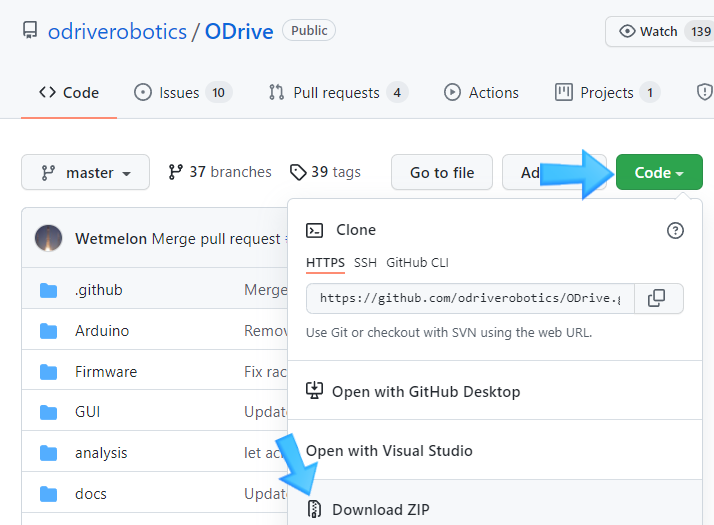The image size is (714, 525).
Task: Open the Actions tab
Action: pyautogui.click(x=481, y=92)
